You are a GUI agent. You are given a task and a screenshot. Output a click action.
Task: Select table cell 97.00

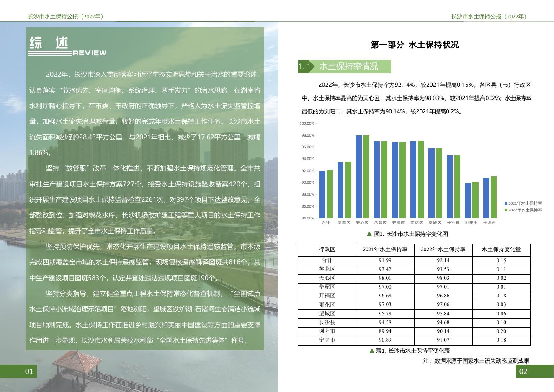(385, 287)
